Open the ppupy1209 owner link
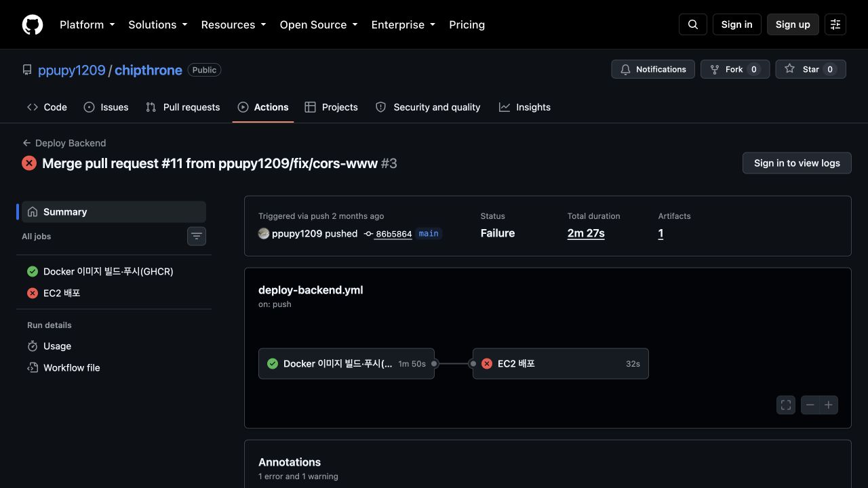This screenshot has width=868, height=488. pyautogui.click(x=72, y=70)
